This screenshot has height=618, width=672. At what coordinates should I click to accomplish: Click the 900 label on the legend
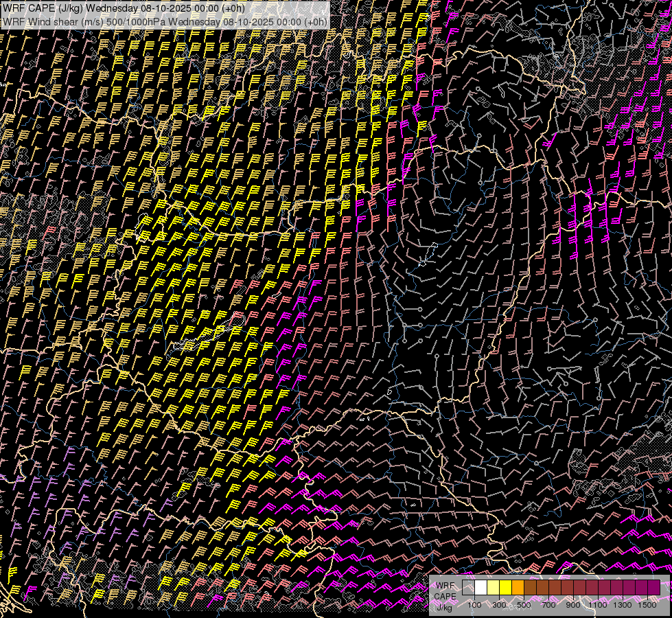pos(573,605)
